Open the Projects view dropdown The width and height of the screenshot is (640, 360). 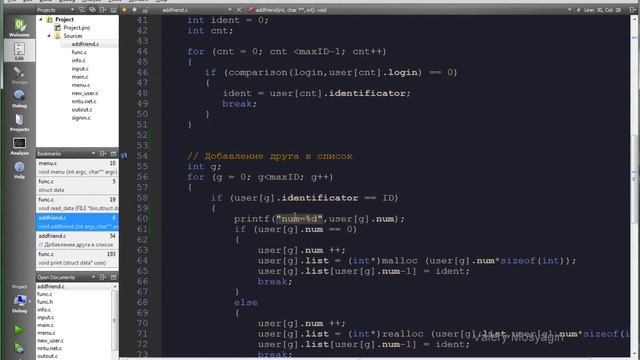point(73,10)
